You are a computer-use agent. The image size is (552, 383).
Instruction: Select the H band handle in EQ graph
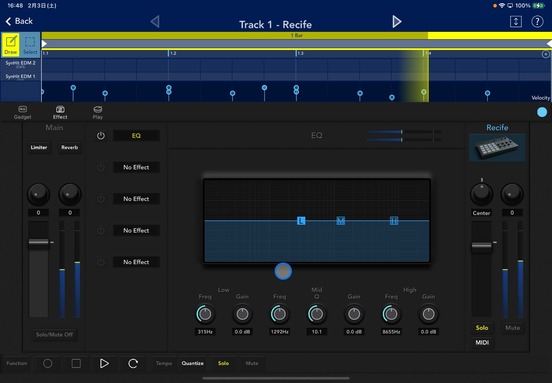click(394, 221)
